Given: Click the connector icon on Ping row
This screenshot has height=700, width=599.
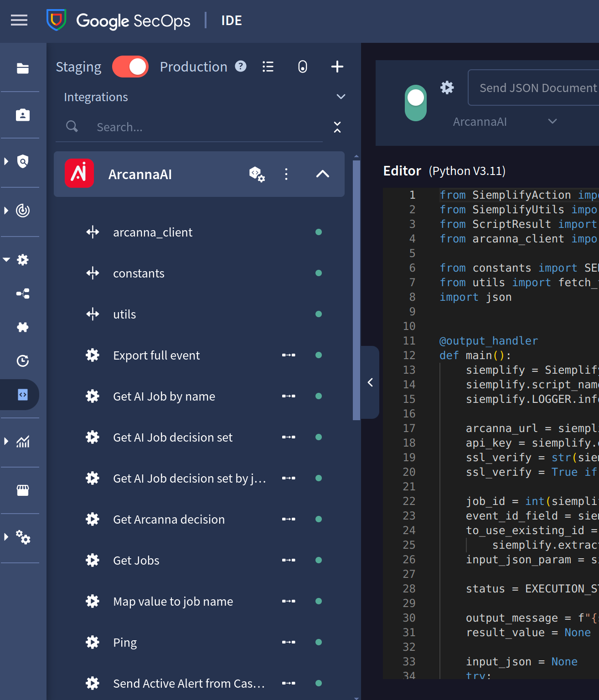Looking at the screenshot, I should click(x=289, y=642).
